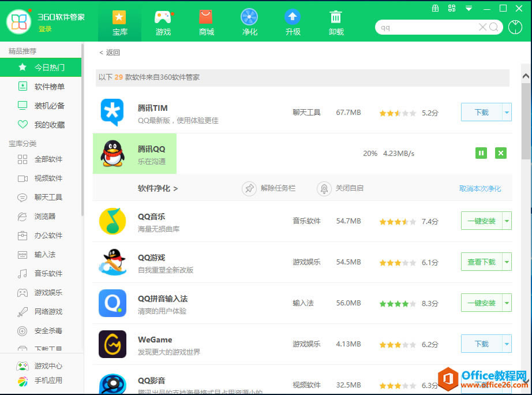Open the 游戏娱乐 sidebar category
Image resolution: width=532 pixels, height=395 pixels.
tap(41, 292)
